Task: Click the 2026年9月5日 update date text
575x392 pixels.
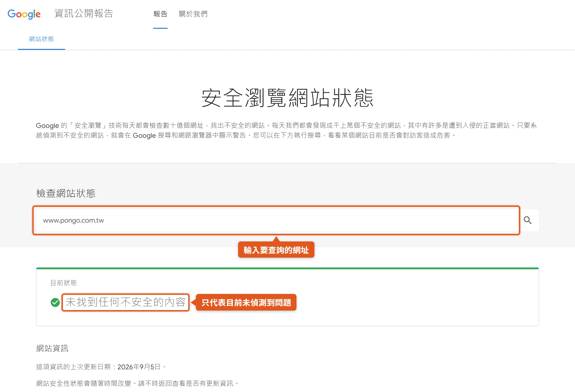Action: point(139,367)
